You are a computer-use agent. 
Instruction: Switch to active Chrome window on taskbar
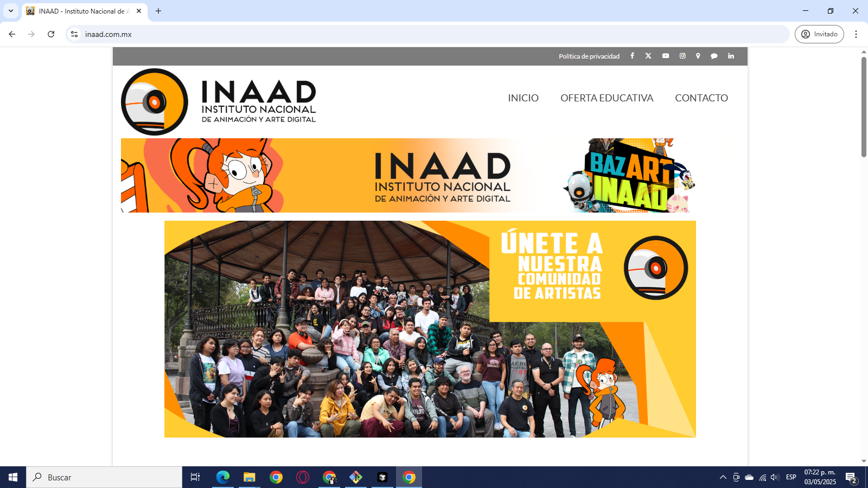click(409, 477)
